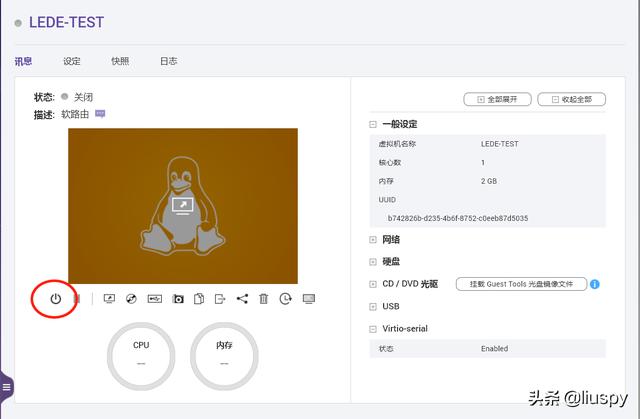Expand the CD / DVD 光驱 section
Screen dimensions: 640x419
(373, 284)
